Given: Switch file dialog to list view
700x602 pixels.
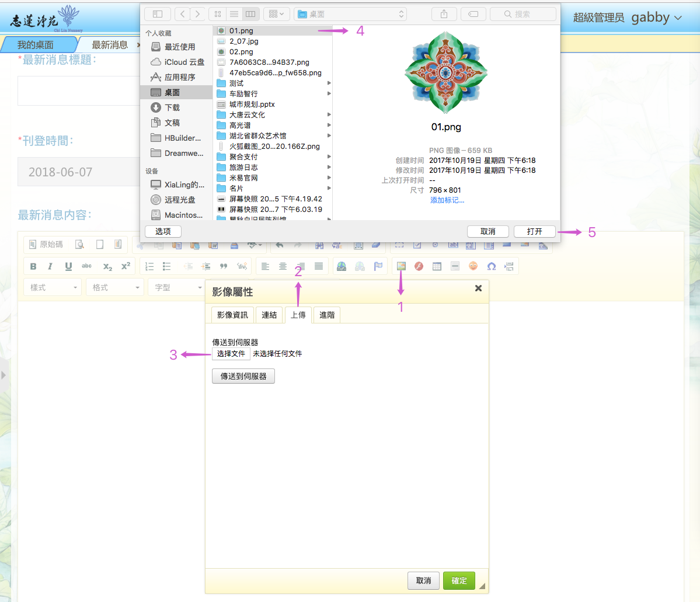Looking at the screenshot, I should [234, 14].
